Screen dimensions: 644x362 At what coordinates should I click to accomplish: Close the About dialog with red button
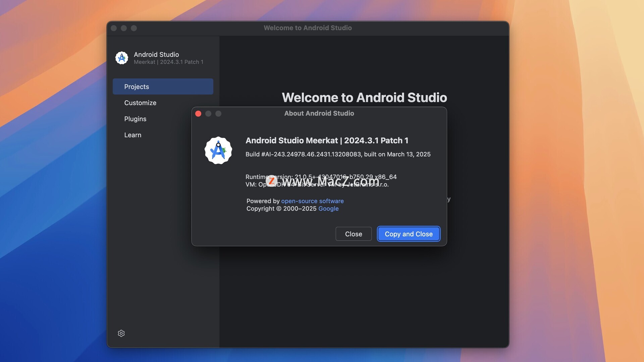[198, 114]
